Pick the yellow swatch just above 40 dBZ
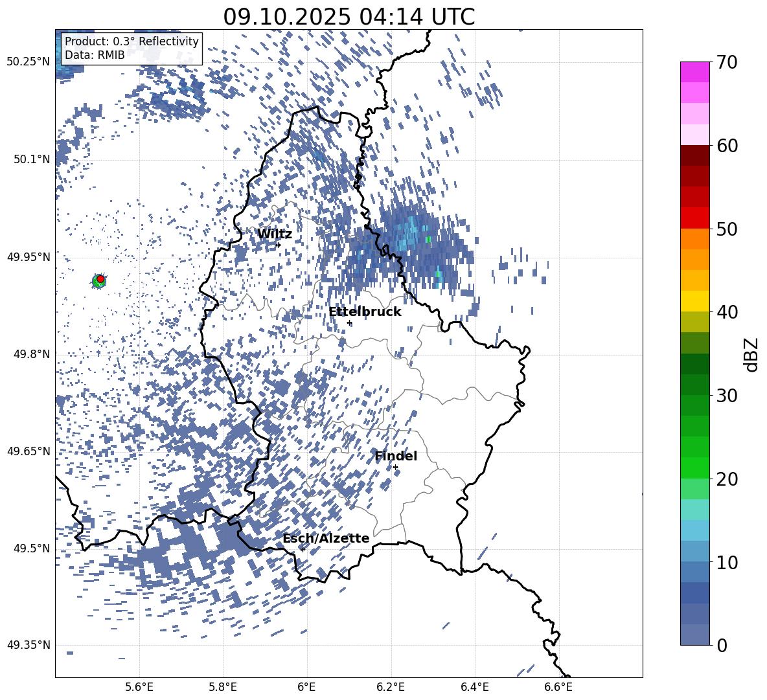 click(694, 301)
